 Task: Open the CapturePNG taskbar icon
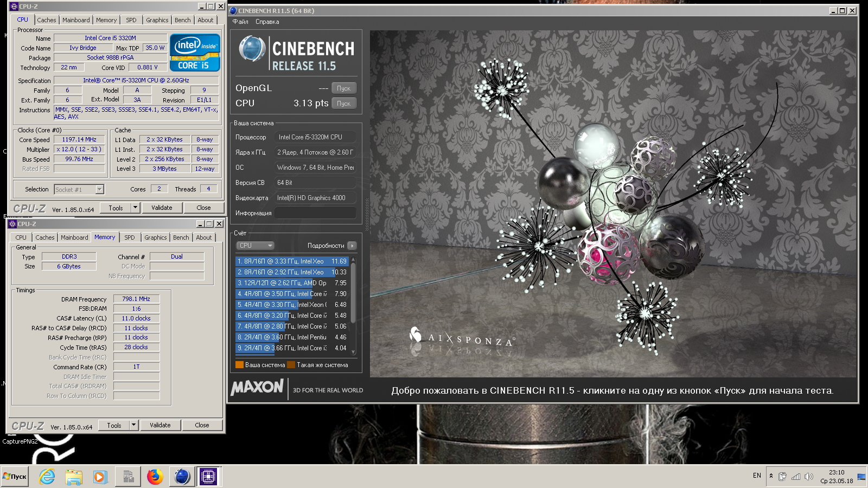tap(128, 477)
